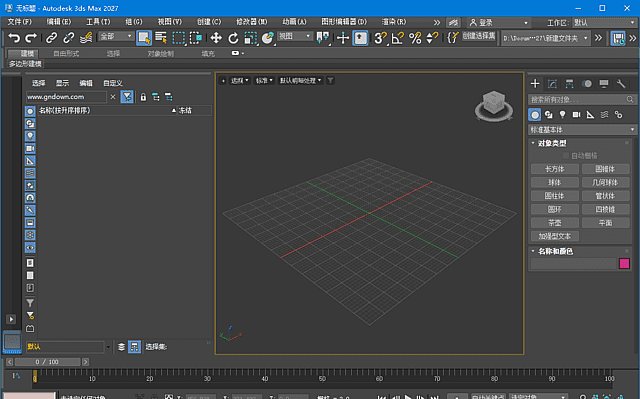Clear the scene explorer search (X)

point(113,97)
